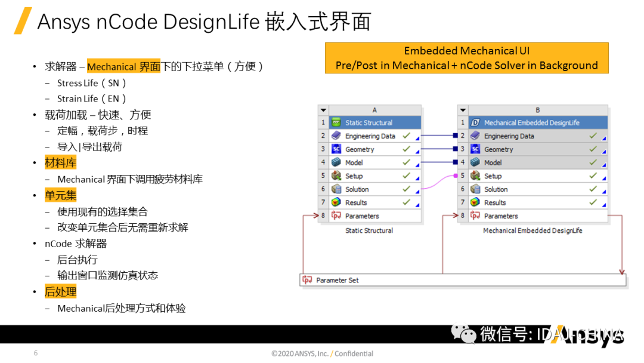Click Engineering Data icon in system A

click(x=336, y=136)
